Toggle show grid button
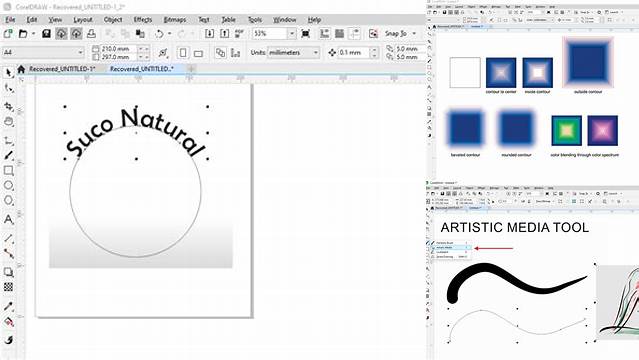 [x=339, y=33]
